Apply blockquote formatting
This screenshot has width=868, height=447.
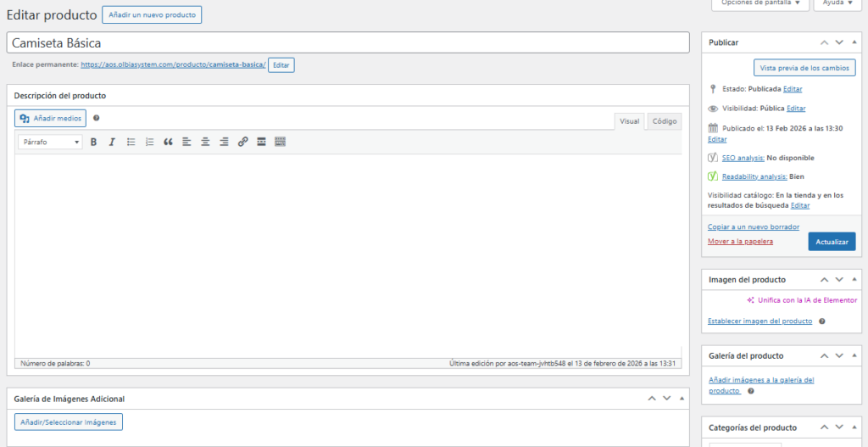click(x=168, y=142)
